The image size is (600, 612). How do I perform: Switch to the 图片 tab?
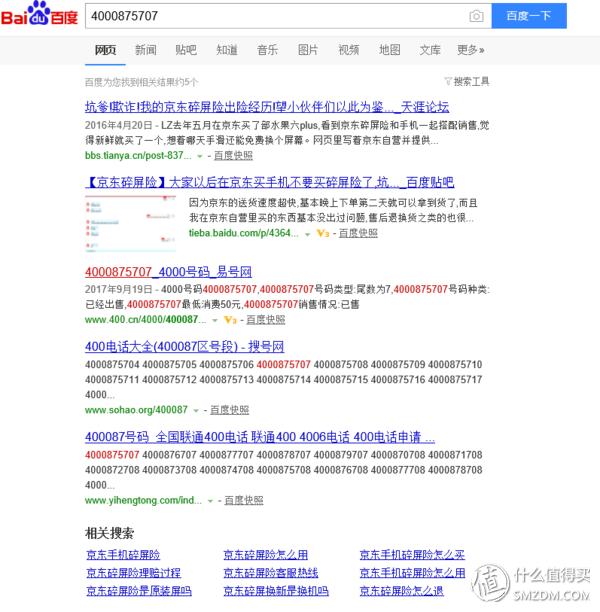tap(308, 50)
